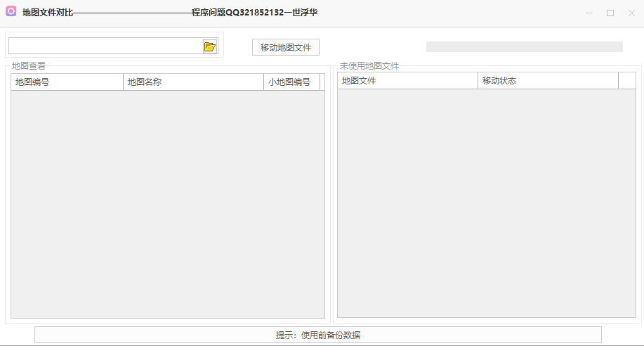Sort by 地图名称 column header
The height and width of the screenshot is (346, 644).
193,82
